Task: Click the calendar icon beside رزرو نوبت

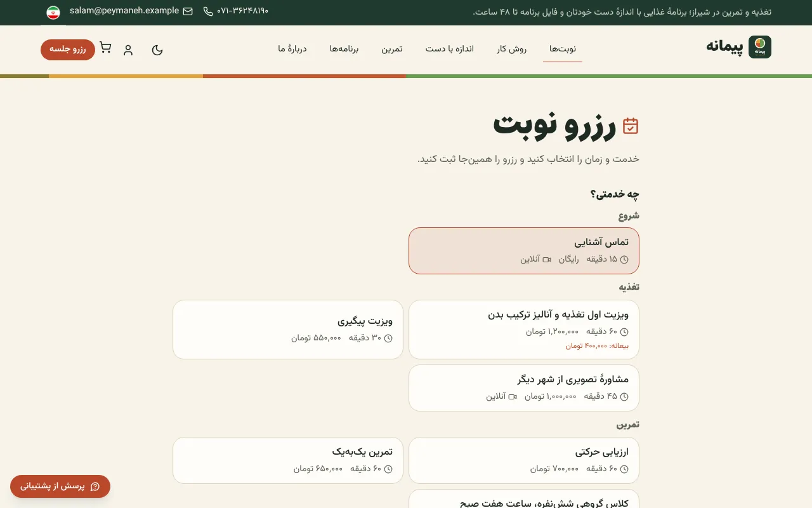Action: coord(631,126)
